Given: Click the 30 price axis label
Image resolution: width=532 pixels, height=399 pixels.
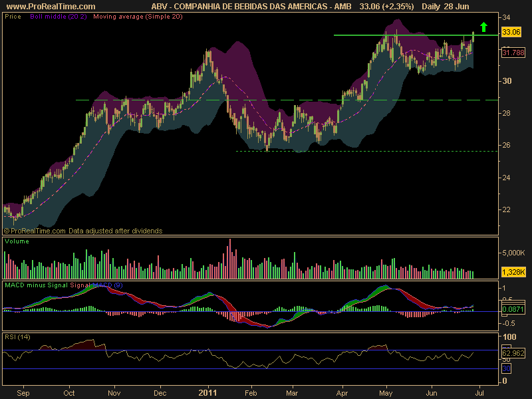Looking at the screenshot, I should [507, 80].
